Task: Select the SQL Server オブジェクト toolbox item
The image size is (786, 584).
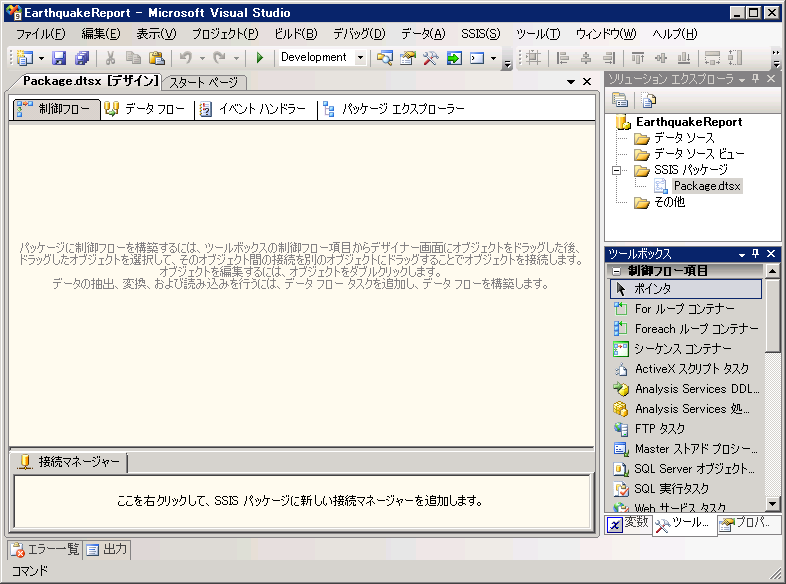Action: [x=686, y=469]
